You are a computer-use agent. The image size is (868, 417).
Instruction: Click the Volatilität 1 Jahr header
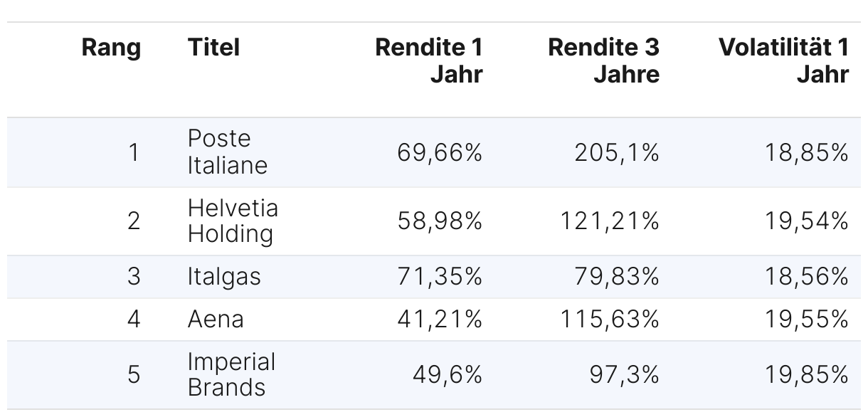click(x=783, y=61)
